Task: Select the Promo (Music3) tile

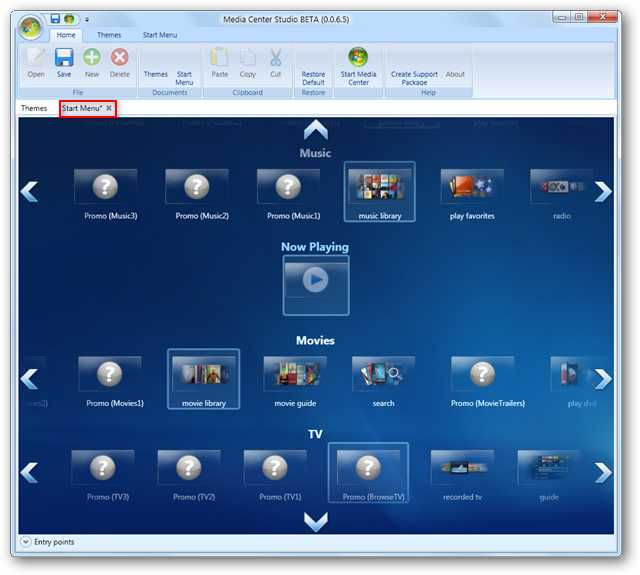Action: pyautogui.click(x=106, y=195)
